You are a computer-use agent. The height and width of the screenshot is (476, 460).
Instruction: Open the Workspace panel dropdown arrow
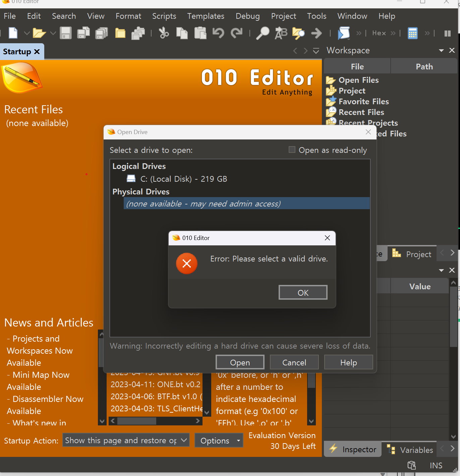coord(441,50)
